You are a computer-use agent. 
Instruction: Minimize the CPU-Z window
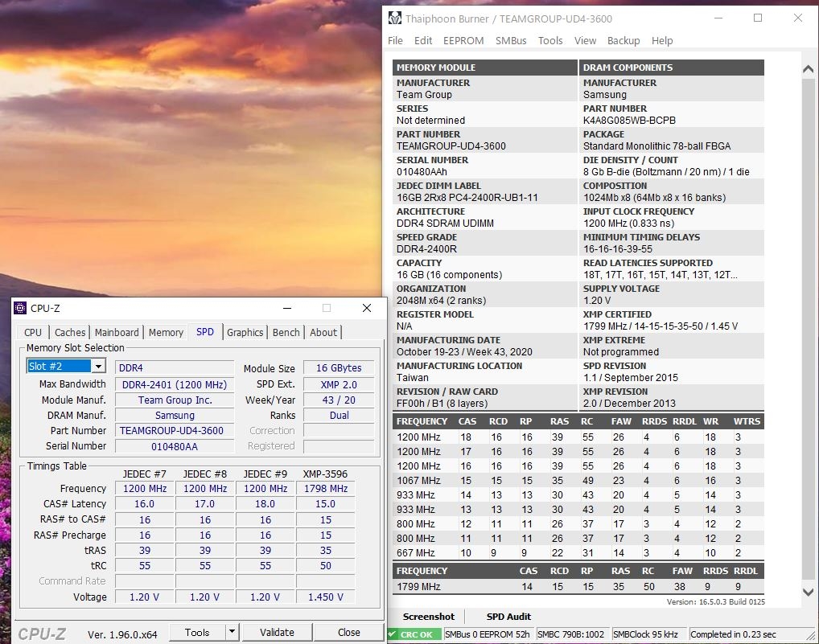pyautogui.click(x=286, y=308)
